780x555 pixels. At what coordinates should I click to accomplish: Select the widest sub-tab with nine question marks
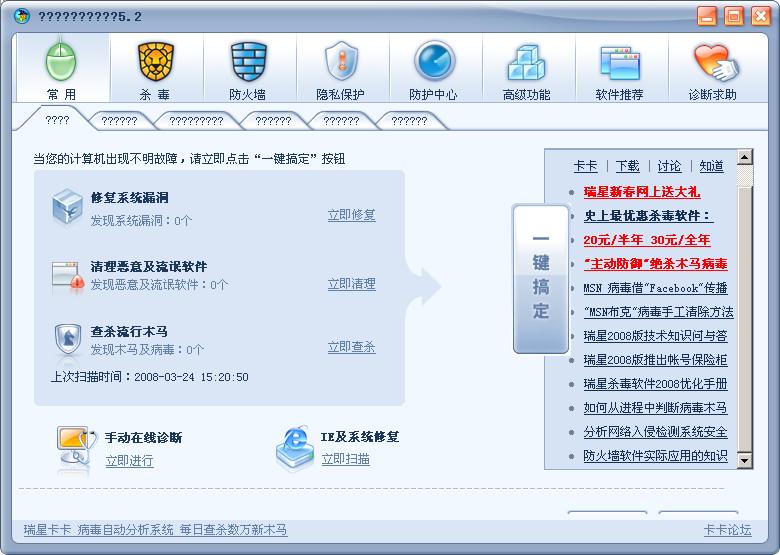196,121
